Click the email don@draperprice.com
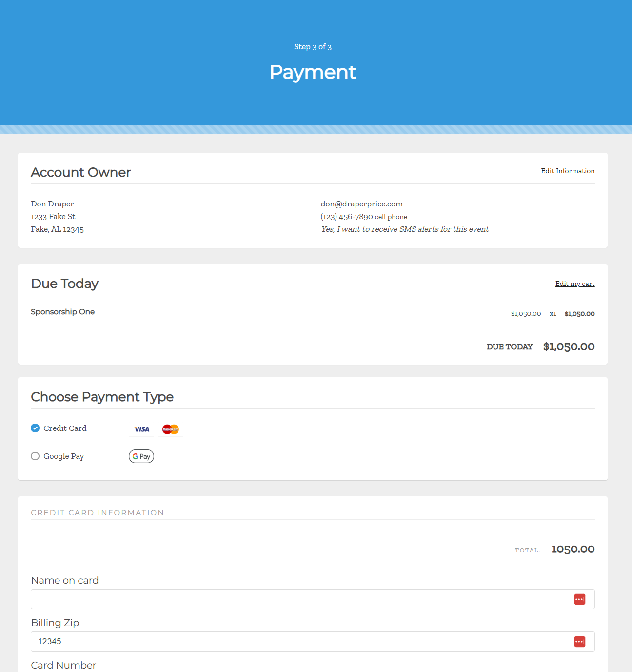632x672 pixels. click(362, 204)
